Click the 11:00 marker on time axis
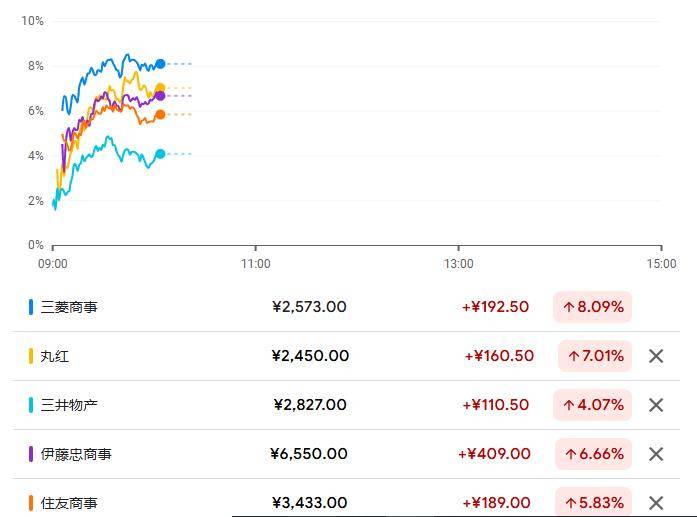Viewport: 697px width, 517px height. (x=256, y=264)
